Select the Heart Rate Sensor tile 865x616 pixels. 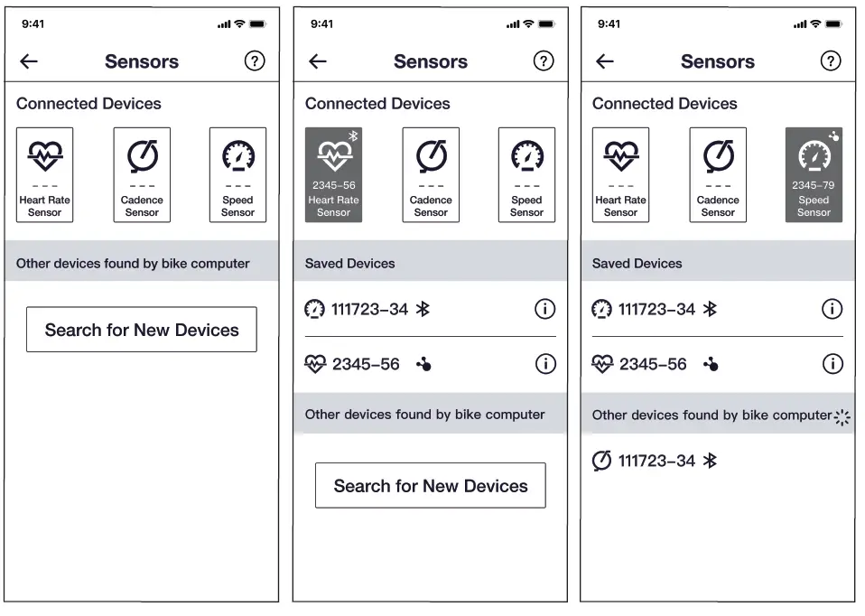(44, 175)
